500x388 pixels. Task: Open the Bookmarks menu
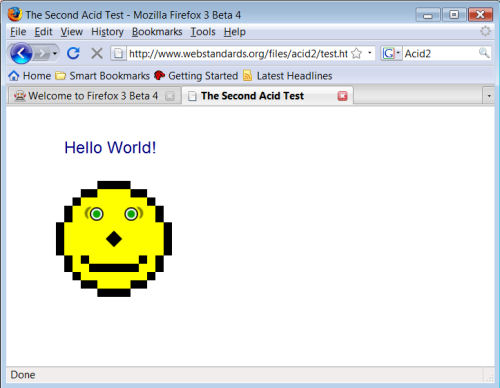coord(157,32)
